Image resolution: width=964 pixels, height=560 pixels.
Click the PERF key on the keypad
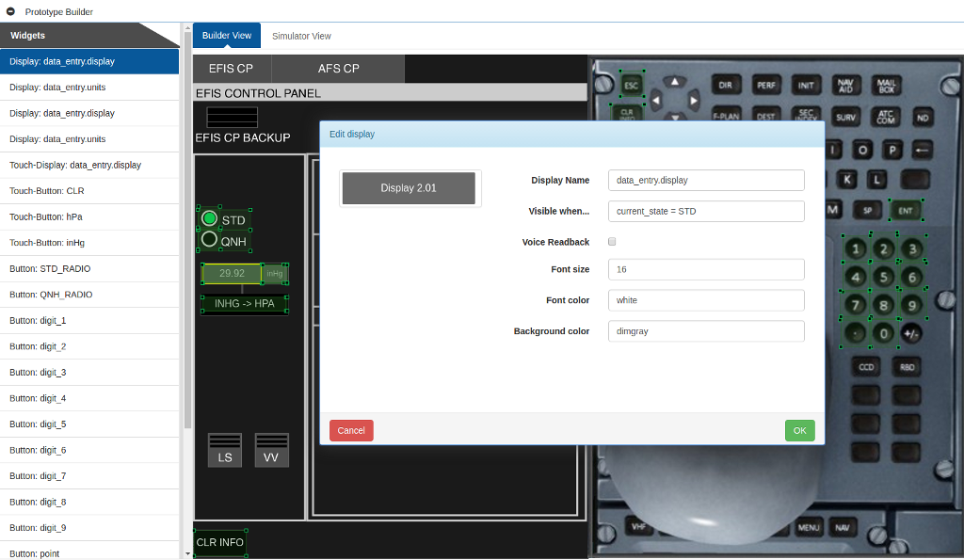click(766, 86)
